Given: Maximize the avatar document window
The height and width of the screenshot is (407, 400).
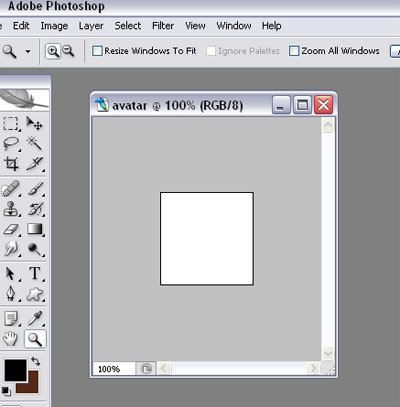Looking at the screenshot, I should click(x=302, y=105).
